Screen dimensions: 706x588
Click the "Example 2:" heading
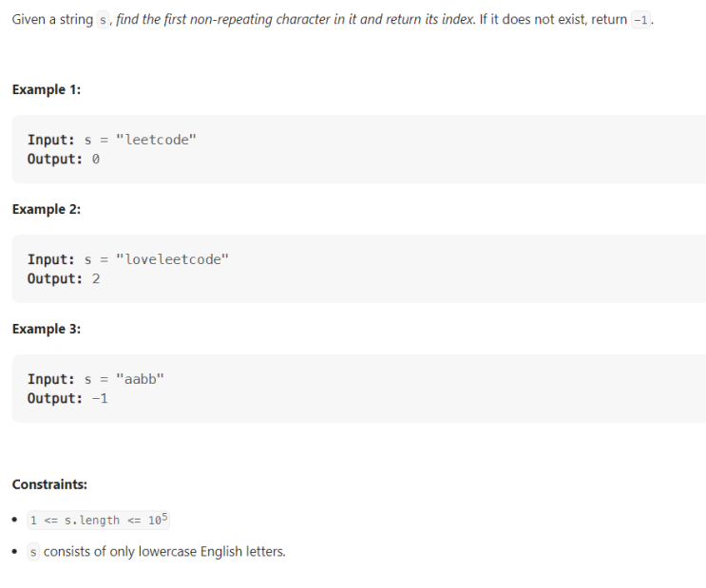pyautogui.click(x=47, y=209)
